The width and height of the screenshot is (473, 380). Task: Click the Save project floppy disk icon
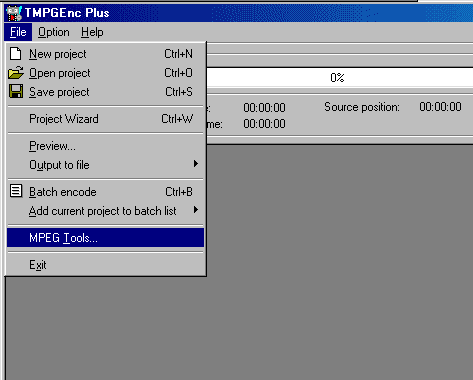16,91
